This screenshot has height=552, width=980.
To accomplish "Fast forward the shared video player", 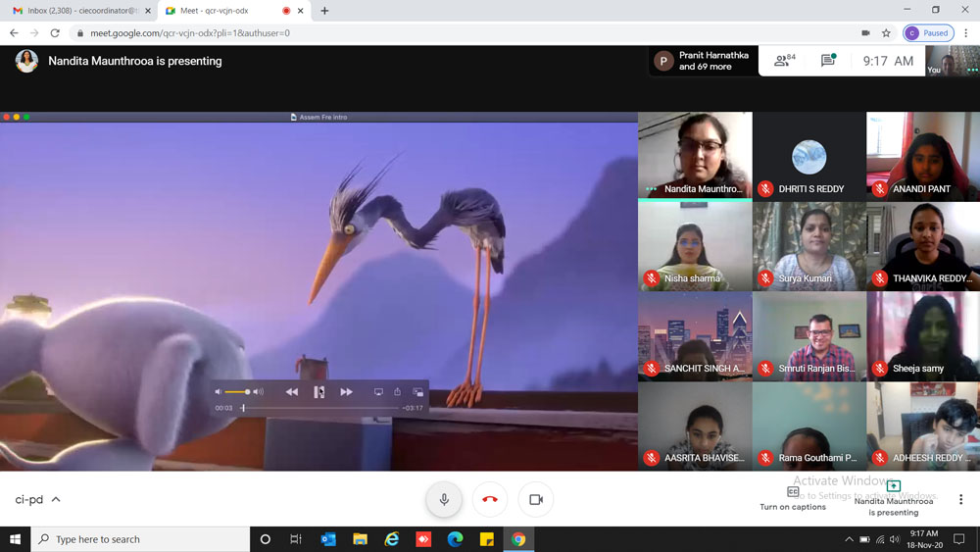I will [346, 392].
